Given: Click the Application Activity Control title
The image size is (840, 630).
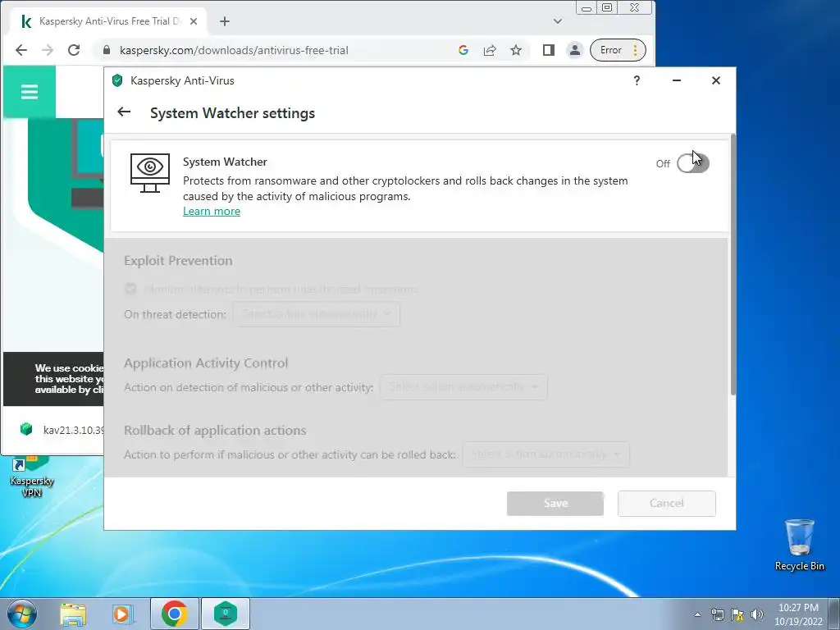Looking at the screenshot, I should (x=206, y=363).
